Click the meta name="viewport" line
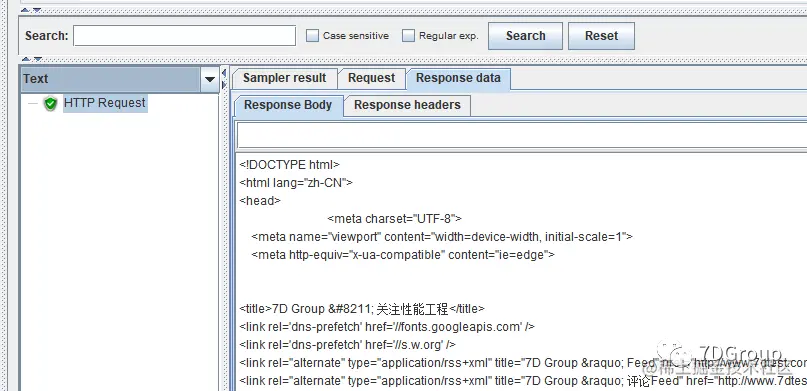 point(442,237)
